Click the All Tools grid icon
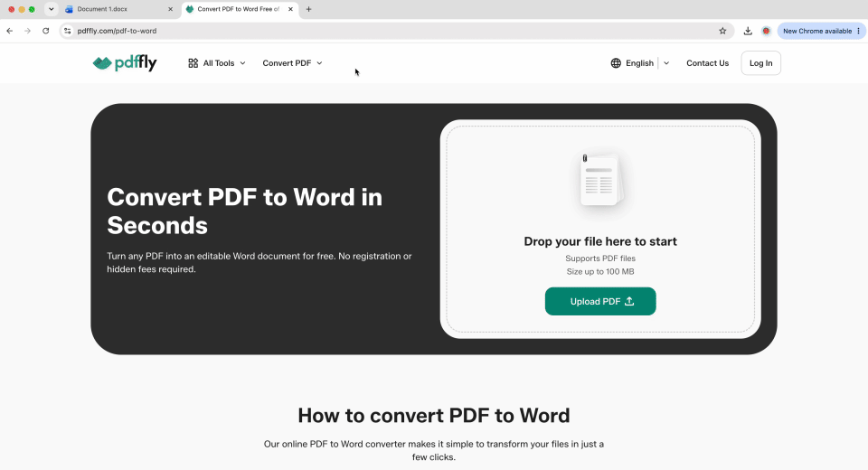Image resolution: width=868 pixels, height=470 pixels. [x=193, y=63]
